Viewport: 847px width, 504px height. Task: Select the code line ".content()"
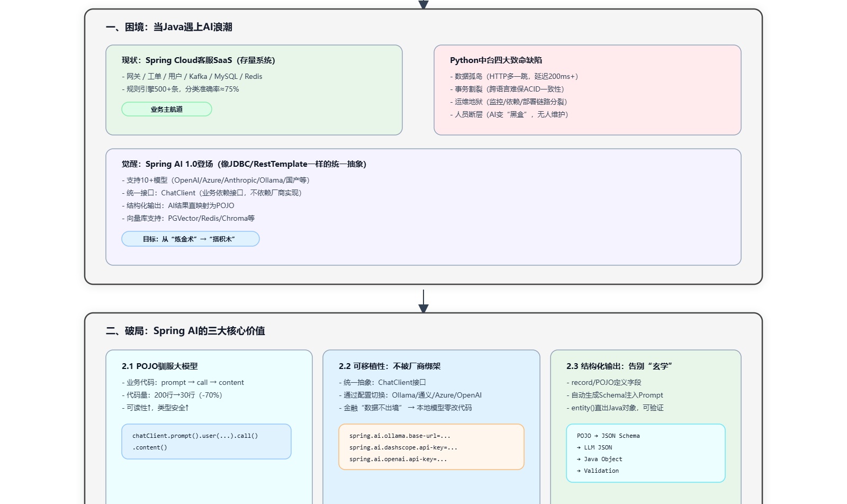[150, 447]
